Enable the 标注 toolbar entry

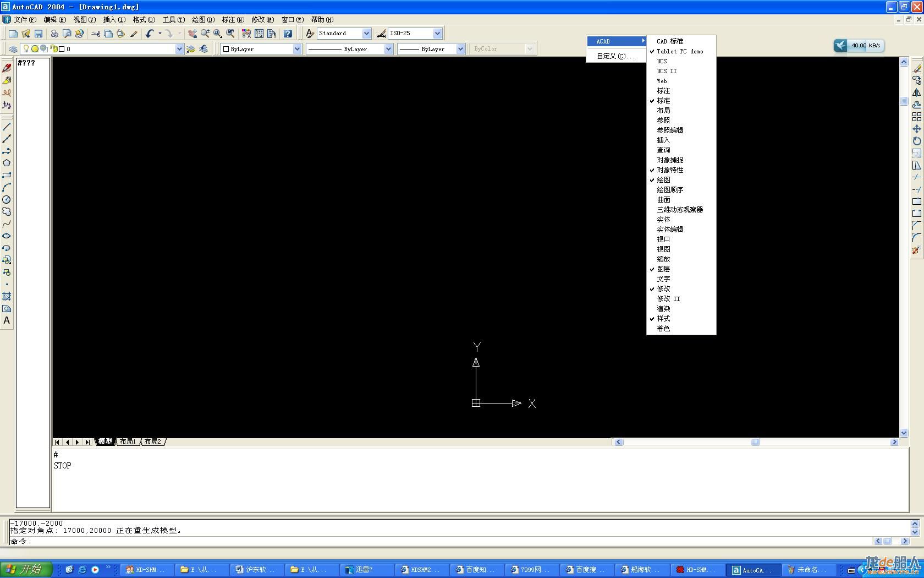click(681, 91)
